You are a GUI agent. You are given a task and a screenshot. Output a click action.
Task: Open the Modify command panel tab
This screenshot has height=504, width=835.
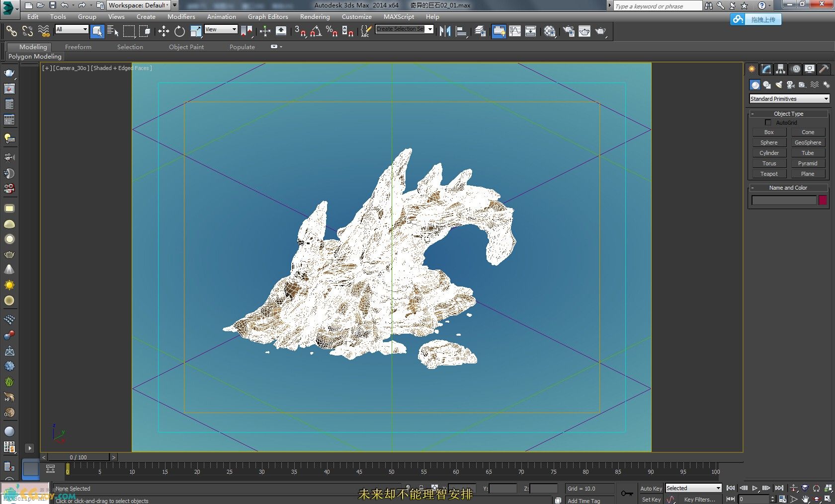[x=766, y=69]
